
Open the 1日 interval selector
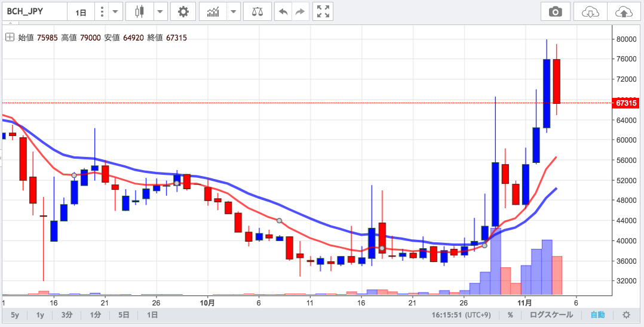click(x=81, y=12)
